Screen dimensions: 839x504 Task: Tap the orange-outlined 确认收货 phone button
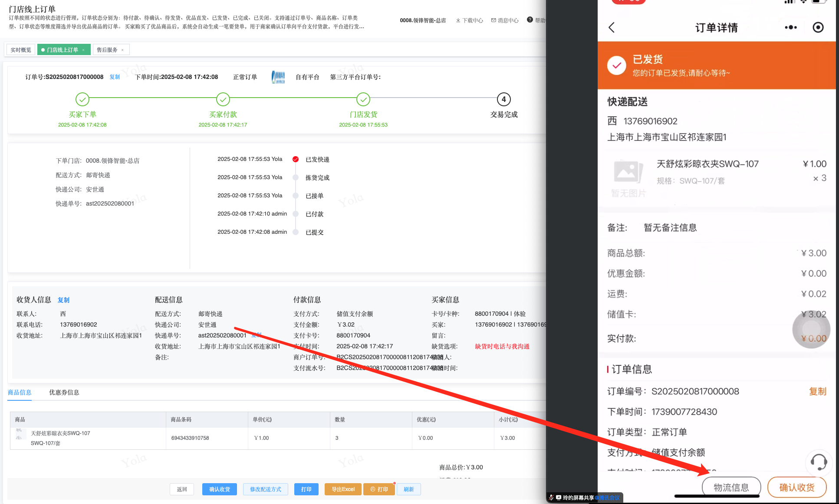click(x=796, y=488)
